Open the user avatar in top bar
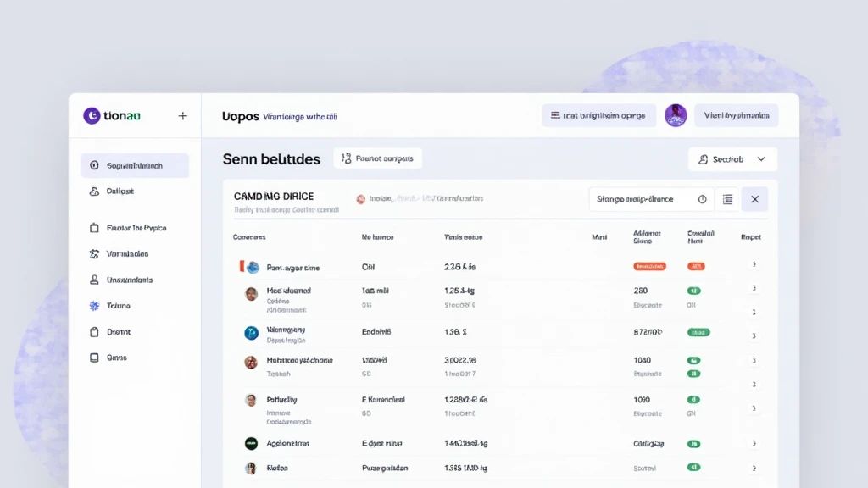The image size is (868, 488). coord(676,115)
